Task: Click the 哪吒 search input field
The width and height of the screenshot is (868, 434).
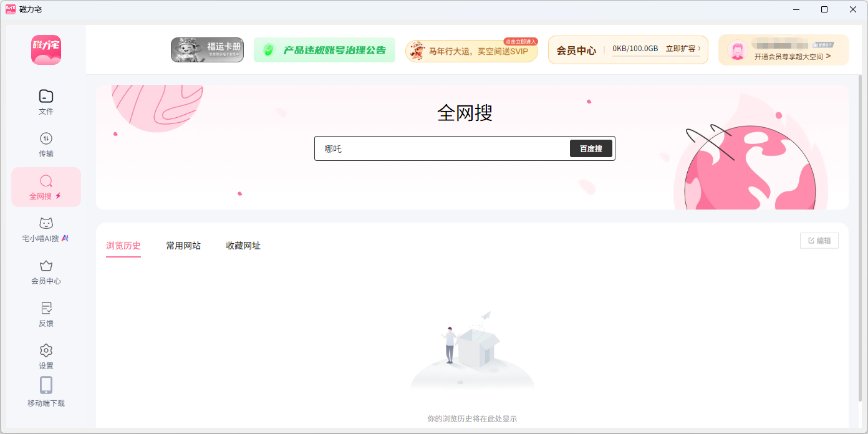Action: tap(443, 148)
